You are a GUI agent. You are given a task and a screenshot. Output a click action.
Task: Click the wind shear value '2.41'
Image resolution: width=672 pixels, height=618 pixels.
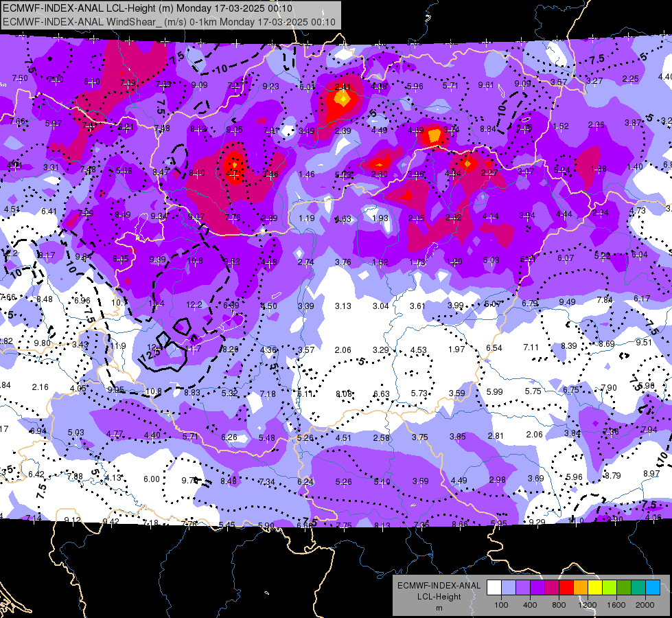coord(343,87)
